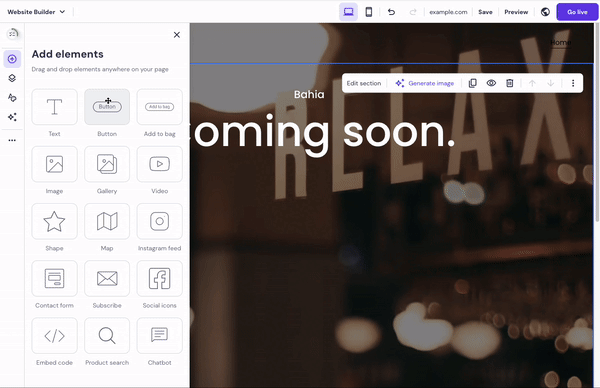Choose the Subscribe element
This screenshot has height=388, width=600.
coord(107,279)
